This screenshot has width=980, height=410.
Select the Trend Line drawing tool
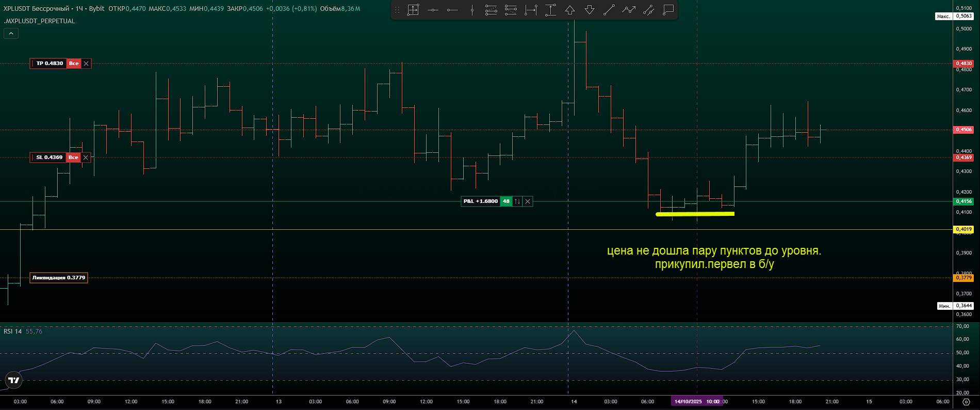[609, 10]
